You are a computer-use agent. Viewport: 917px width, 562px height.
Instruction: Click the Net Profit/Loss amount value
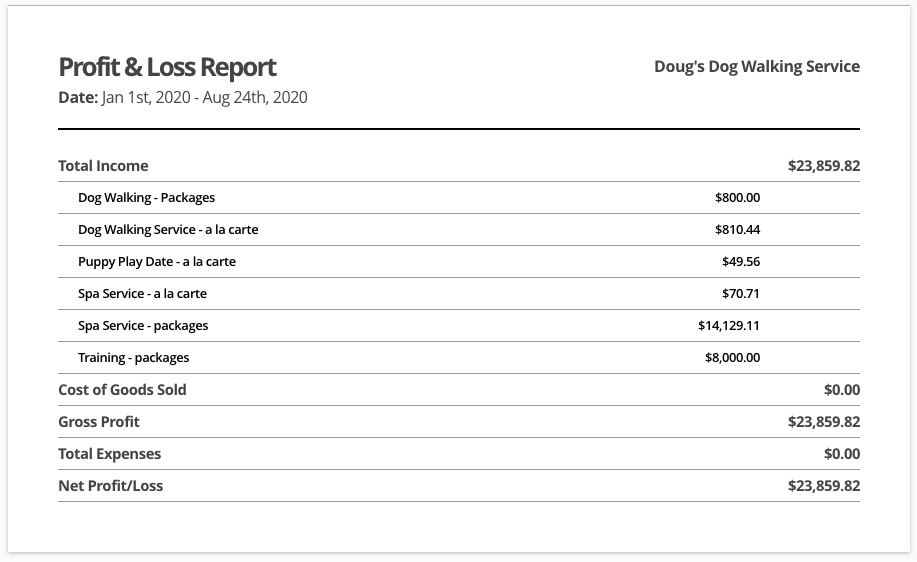[x=823, y=486]
